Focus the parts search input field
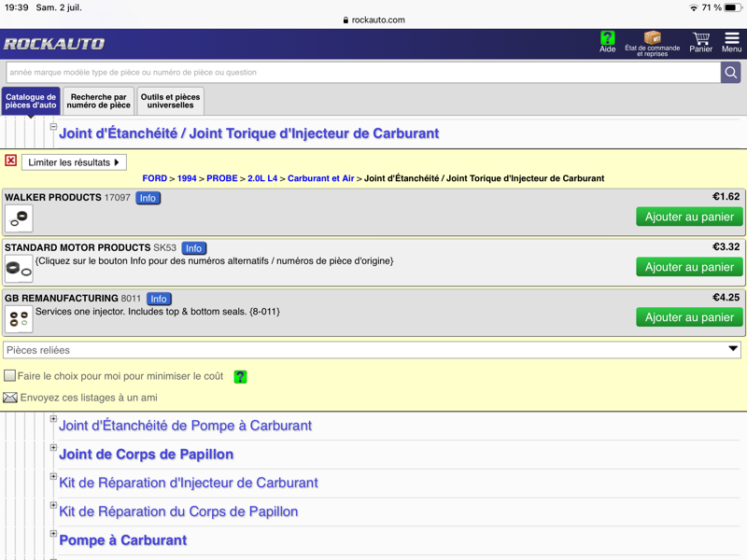 [x=363, y=73]
